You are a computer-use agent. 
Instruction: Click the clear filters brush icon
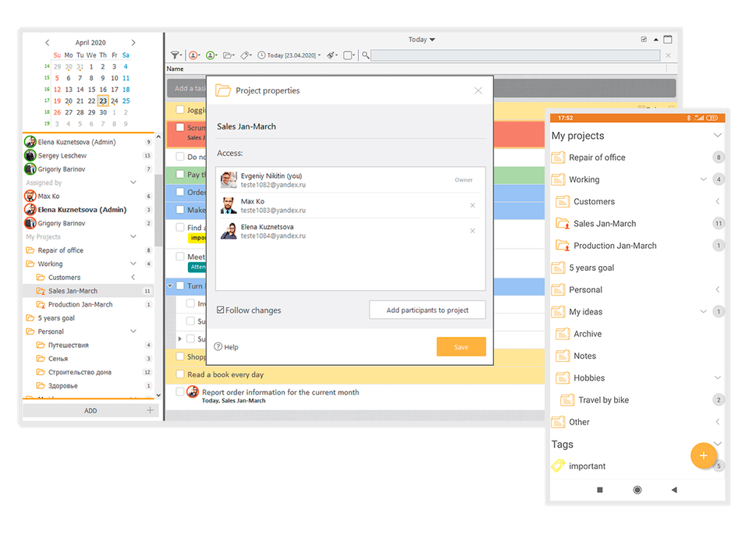pyautogui.click(x=331, y=55)
